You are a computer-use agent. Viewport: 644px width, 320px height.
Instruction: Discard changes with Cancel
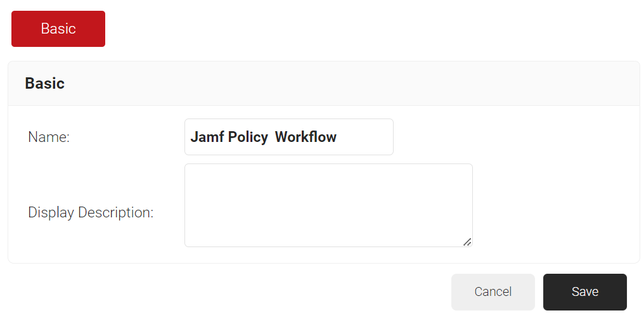pos(493,291)
